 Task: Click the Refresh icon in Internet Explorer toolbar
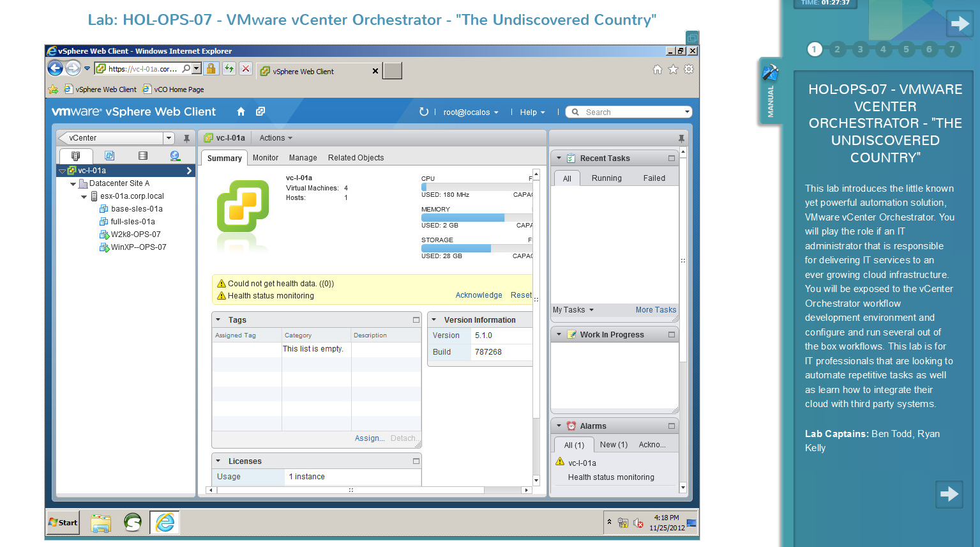pos(229,68)
